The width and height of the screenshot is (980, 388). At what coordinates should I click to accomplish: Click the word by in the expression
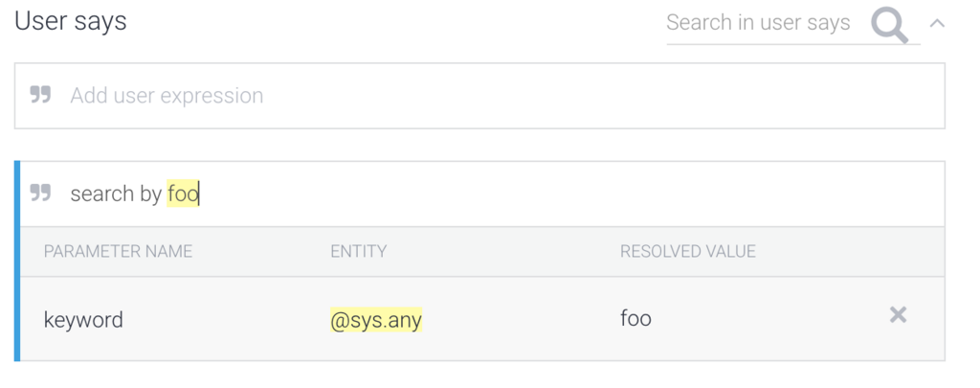(x=151, y=194)
